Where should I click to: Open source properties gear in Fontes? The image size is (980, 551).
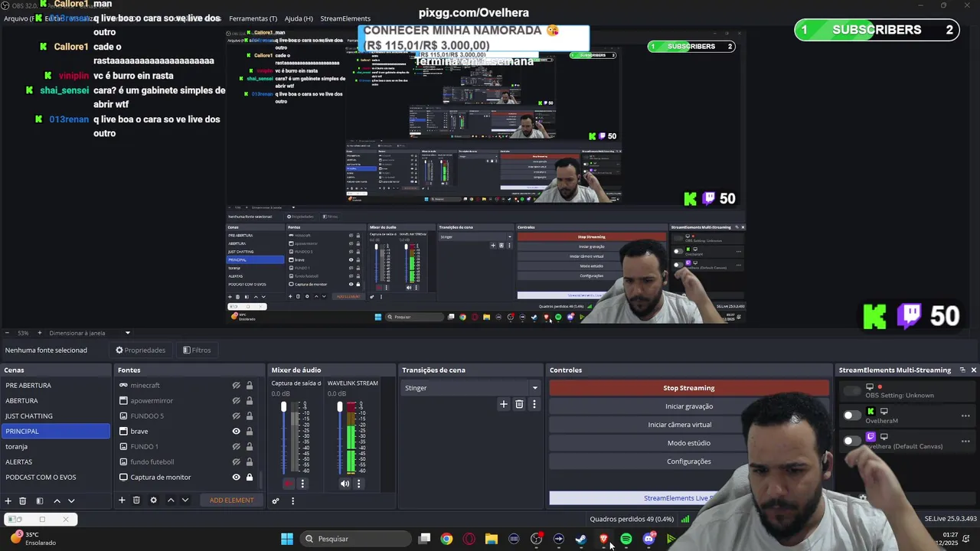tap(153, 500)
